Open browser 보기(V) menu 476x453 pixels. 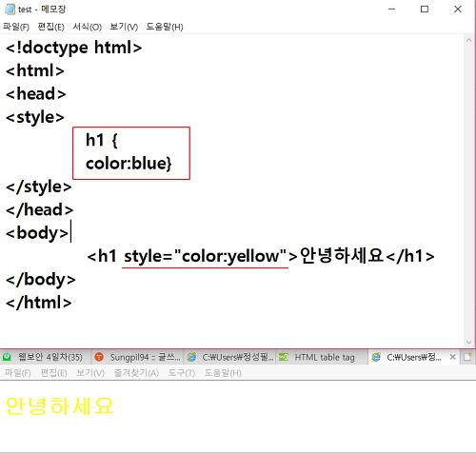point(90,373)
